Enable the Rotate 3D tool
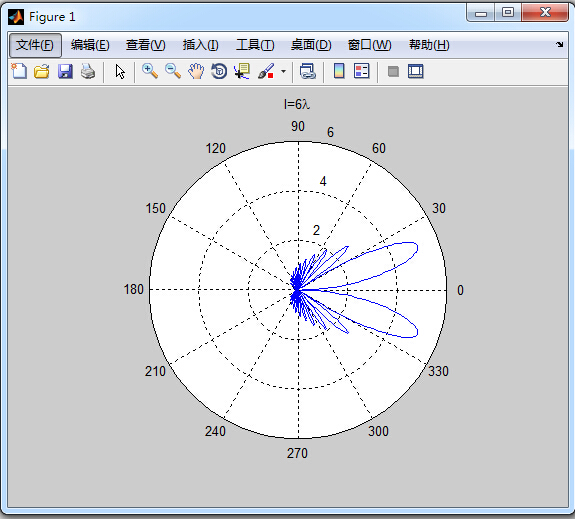 219,71
